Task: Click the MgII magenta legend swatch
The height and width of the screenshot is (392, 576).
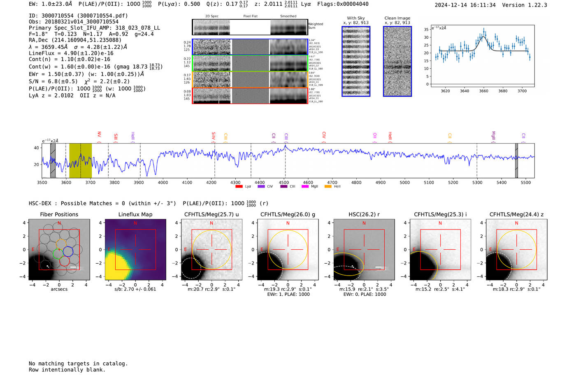Action: [x=305, y=186]
